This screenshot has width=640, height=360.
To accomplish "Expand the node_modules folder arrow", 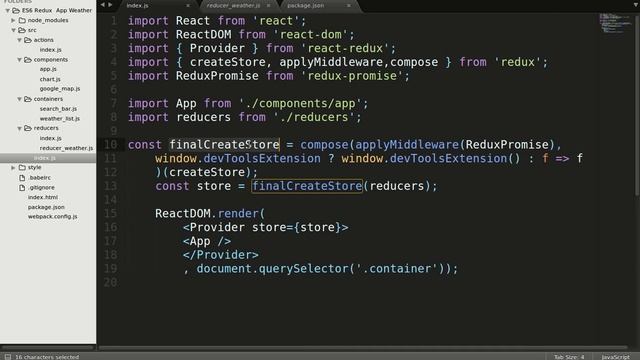I will pos(13,20).
